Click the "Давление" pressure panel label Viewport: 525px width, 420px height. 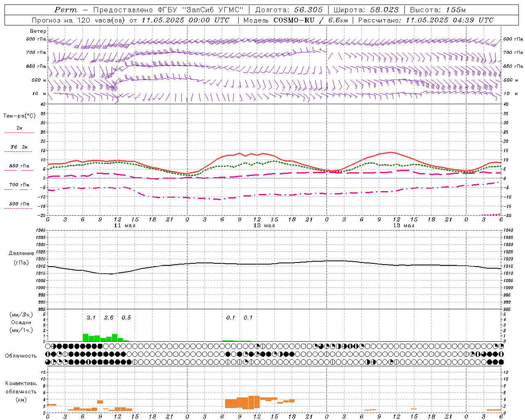21,253
